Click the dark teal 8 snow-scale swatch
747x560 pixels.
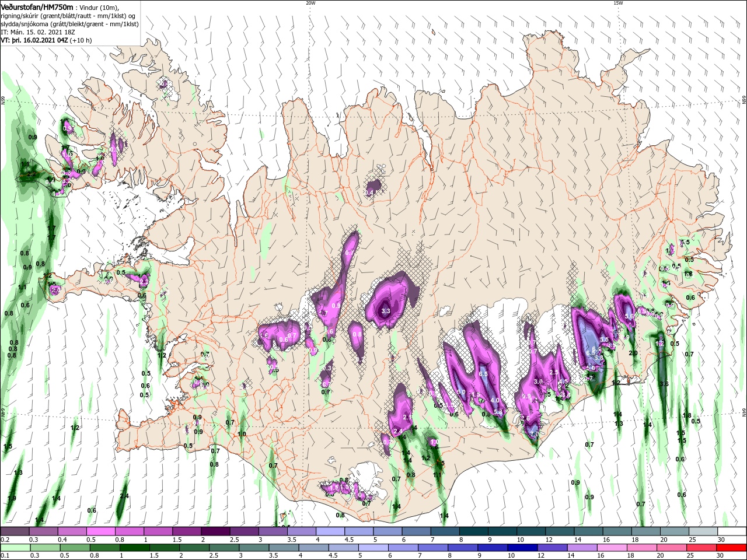coord(473,531)
